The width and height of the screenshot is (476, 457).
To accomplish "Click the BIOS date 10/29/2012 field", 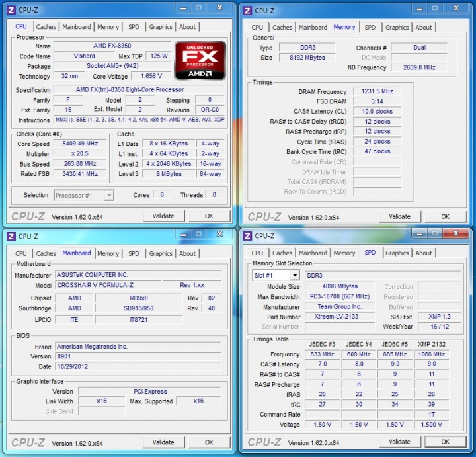I will point(138,366).
